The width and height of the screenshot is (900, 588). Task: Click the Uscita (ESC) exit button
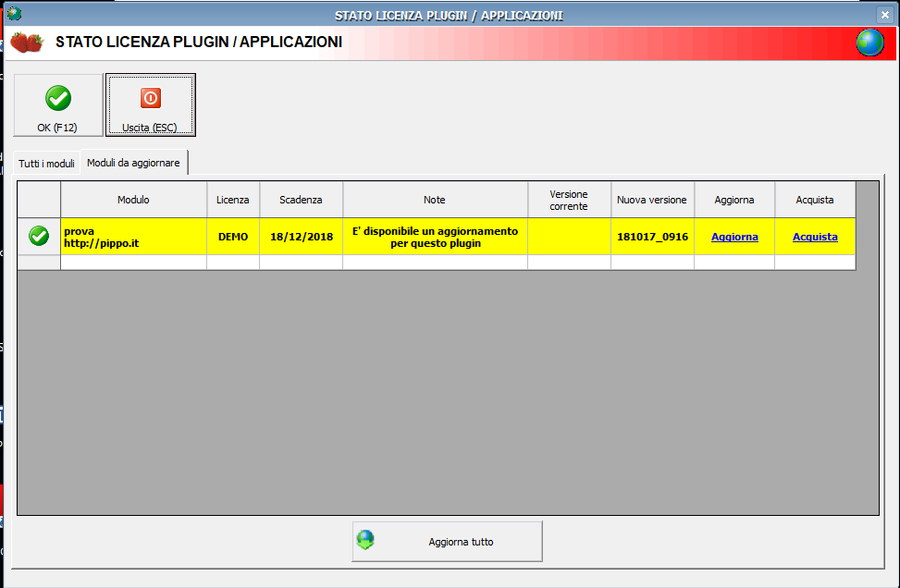[151, 105]
